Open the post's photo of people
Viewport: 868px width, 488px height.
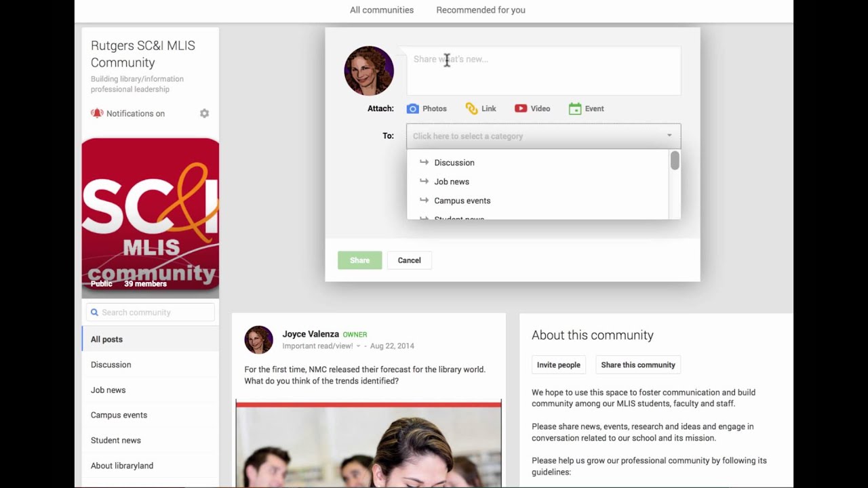[369, 445]
